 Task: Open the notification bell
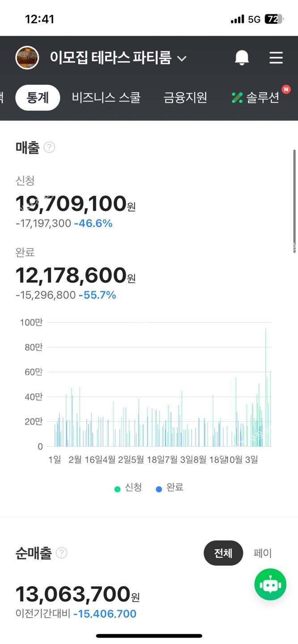coord(242,58)
